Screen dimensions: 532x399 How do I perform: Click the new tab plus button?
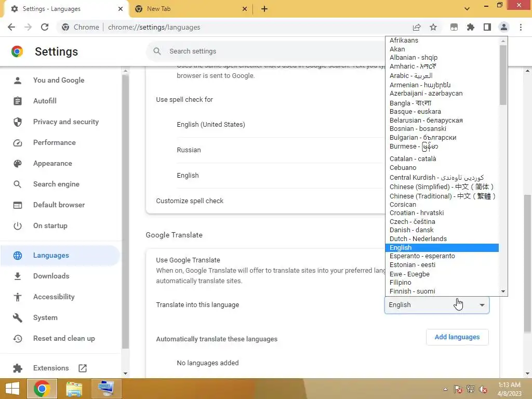(264, 9)
